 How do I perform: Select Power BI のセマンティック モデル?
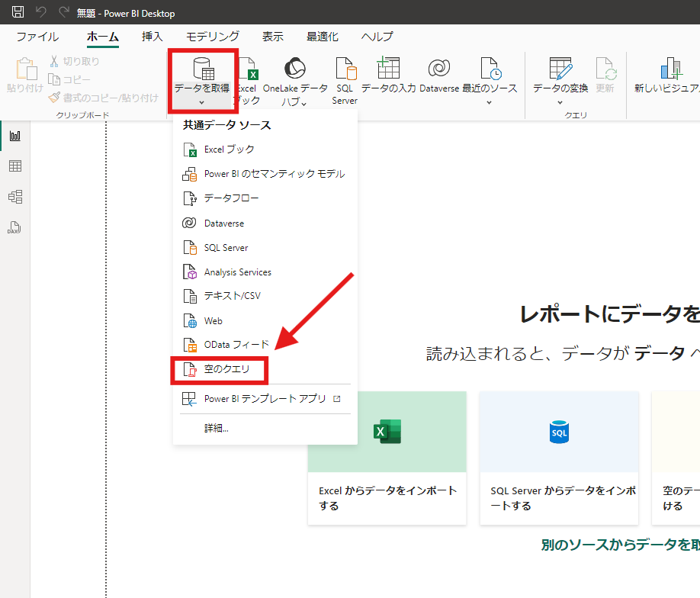tap(265, 174)
